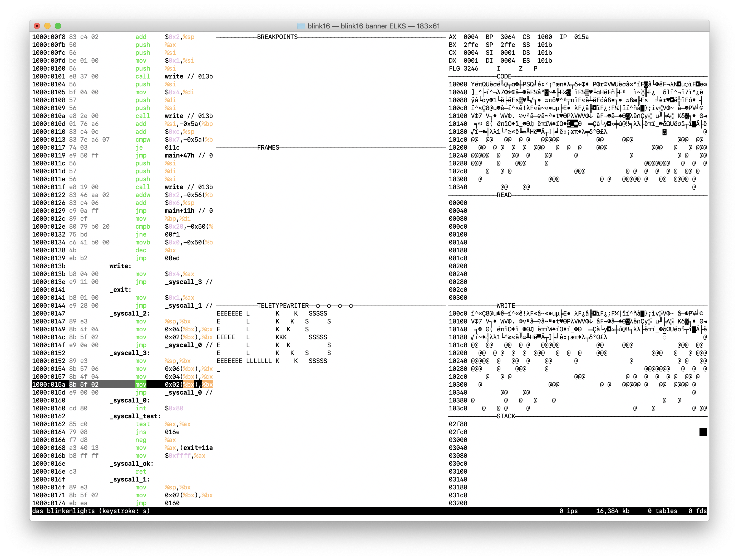Click the CODE memory panel header
Image resolution: width=739 pixels, height=560 pixels.
(504, 76)
